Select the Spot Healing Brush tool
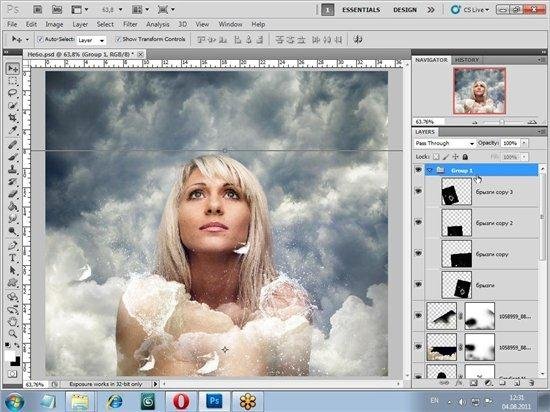This screenshot has width=550, height=412. pos(13,144)
